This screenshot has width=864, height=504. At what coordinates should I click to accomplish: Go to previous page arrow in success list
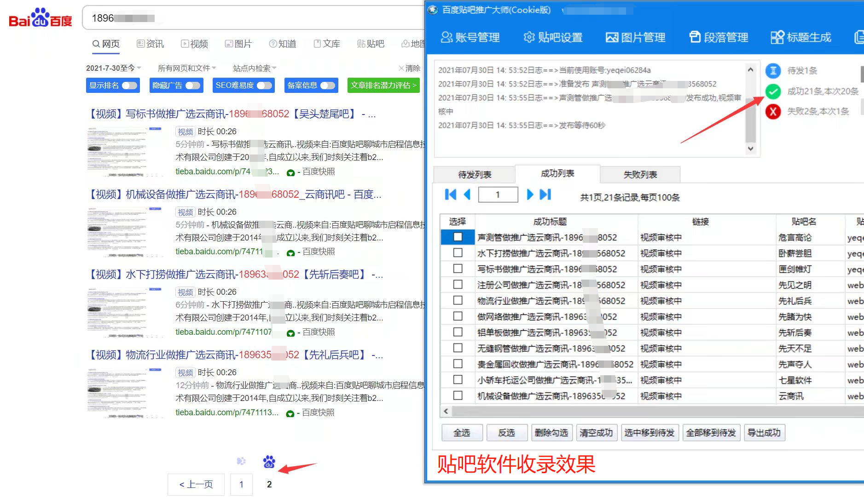pos(467,195)
